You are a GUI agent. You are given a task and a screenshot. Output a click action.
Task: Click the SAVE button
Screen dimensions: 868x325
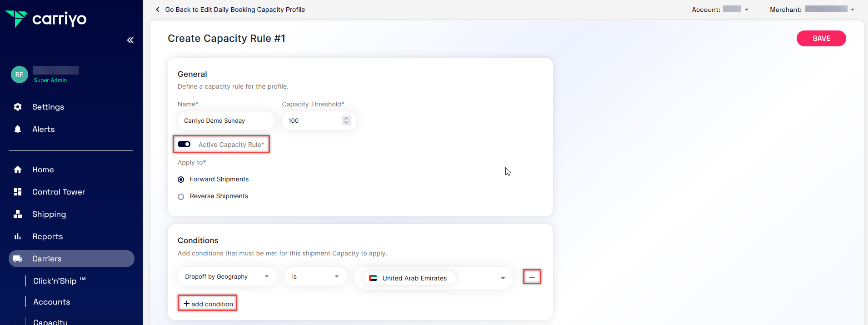[821, 39]
